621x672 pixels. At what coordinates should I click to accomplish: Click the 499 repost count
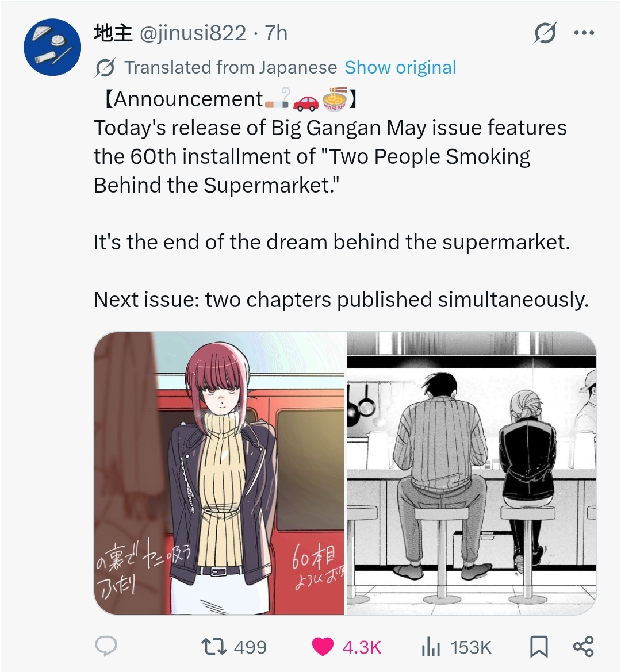[250, 647]
